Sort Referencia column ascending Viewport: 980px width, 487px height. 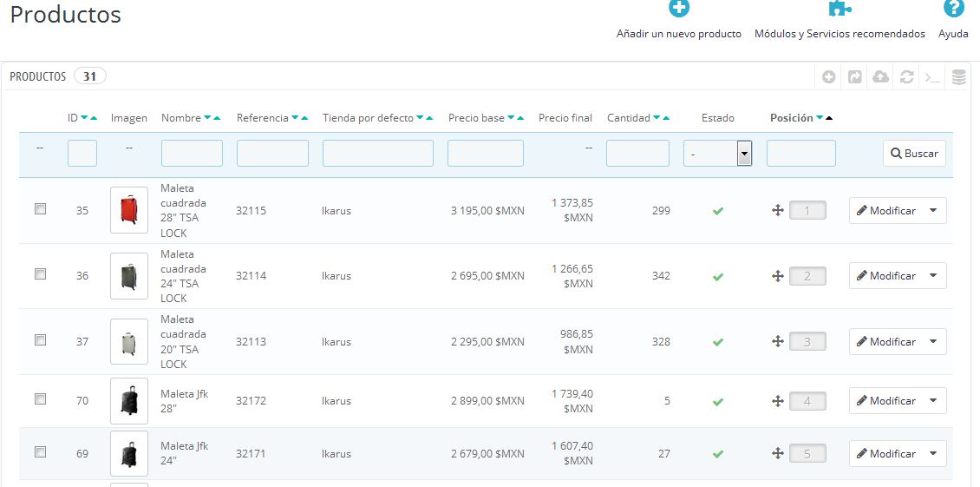click(x=304, y=118)
